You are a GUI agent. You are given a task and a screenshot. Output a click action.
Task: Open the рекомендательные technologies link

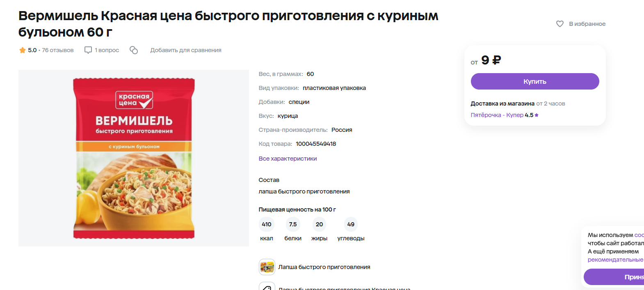pos(615,260)
